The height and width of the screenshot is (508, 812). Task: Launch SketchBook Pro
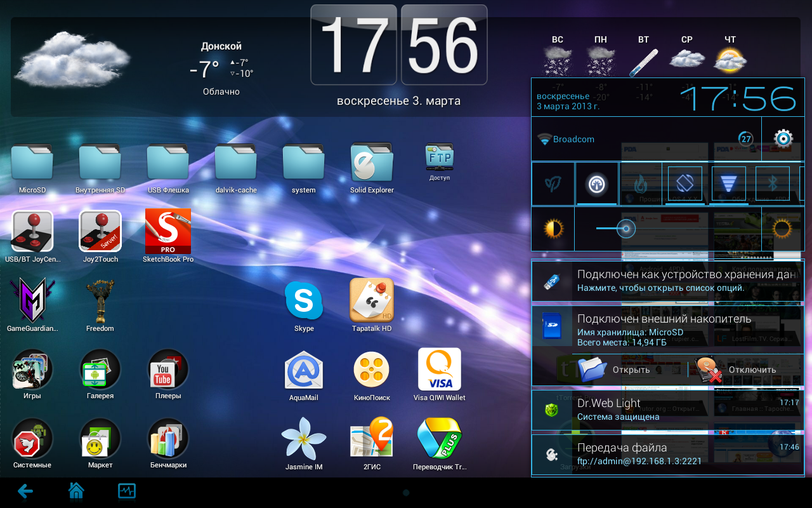167,232
